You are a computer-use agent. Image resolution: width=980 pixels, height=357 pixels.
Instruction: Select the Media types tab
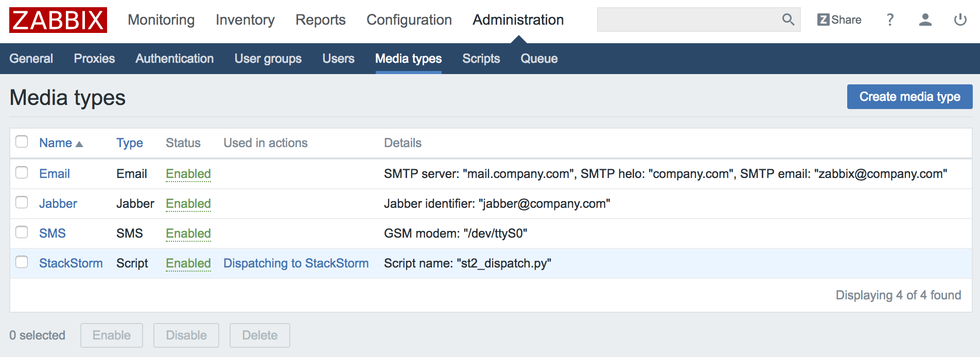click(x=408, y=59)
